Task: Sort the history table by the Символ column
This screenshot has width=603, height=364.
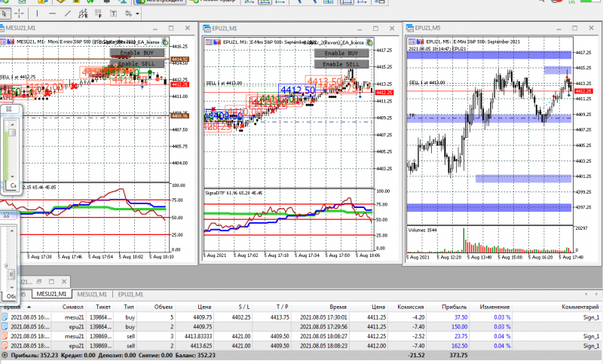Action: (x=69, y=307)
